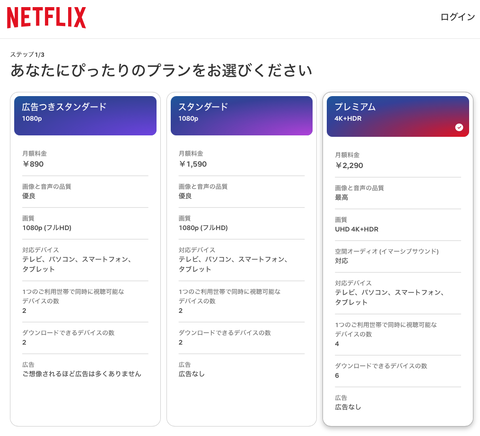Click the ¥890 monthly price
The image size is (480, 436).
pyautogui.click(x=33, y=164)
